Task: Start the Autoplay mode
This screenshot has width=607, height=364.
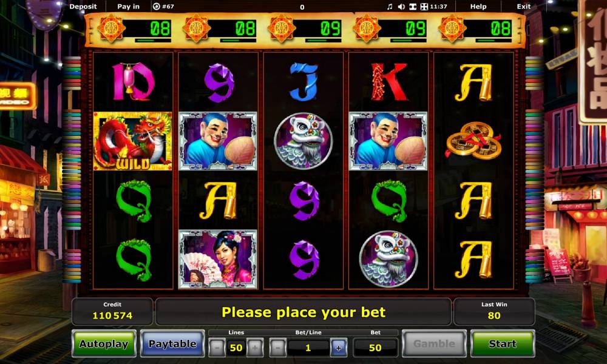Action: 104,343
